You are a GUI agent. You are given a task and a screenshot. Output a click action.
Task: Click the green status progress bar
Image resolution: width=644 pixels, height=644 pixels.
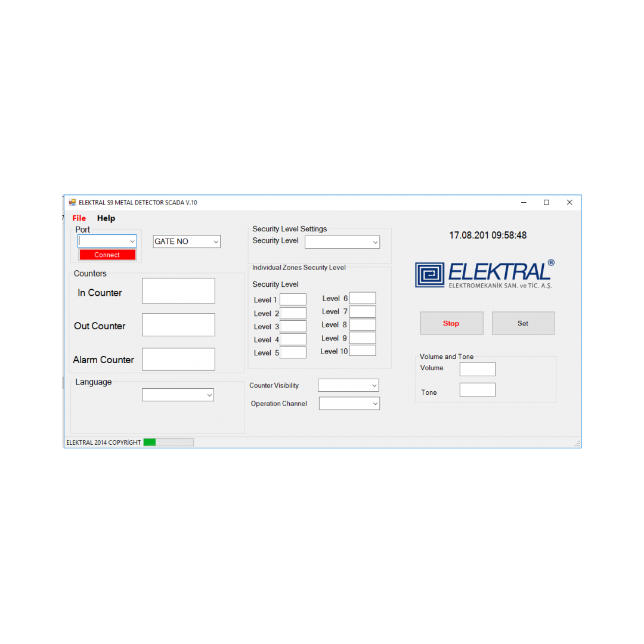click(168, 442)
